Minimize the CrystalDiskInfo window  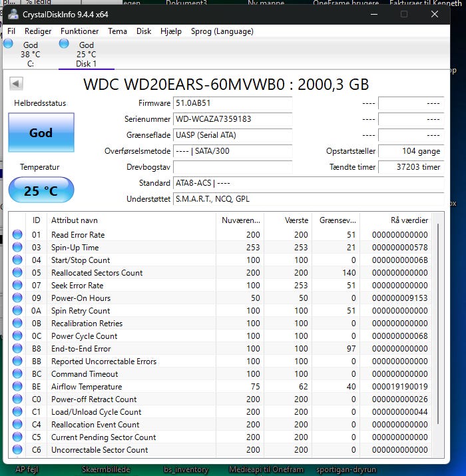[374, 14]
